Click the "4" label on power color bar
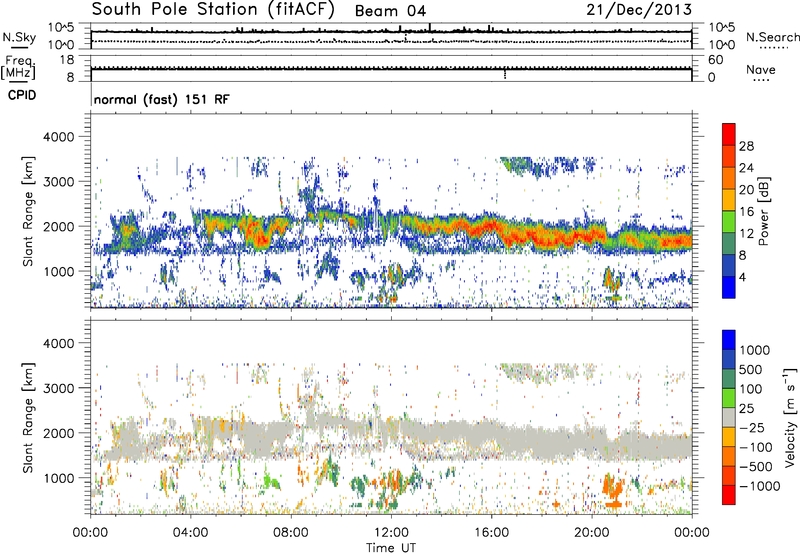The width and height of the screenshot is (800, 554). [x=742, y=277]
